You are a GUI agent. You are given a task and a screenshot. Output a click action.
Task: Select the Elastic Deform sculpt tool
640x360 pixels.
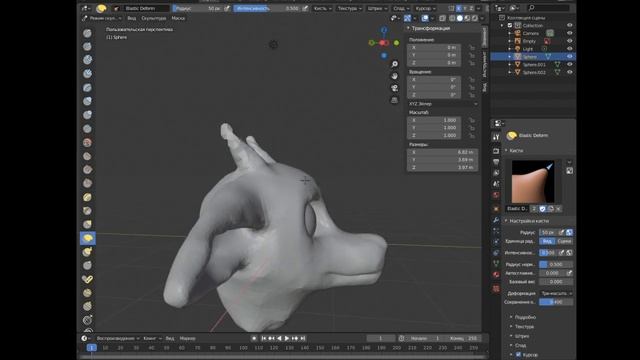pyautogui.click(x=87, y=238)
